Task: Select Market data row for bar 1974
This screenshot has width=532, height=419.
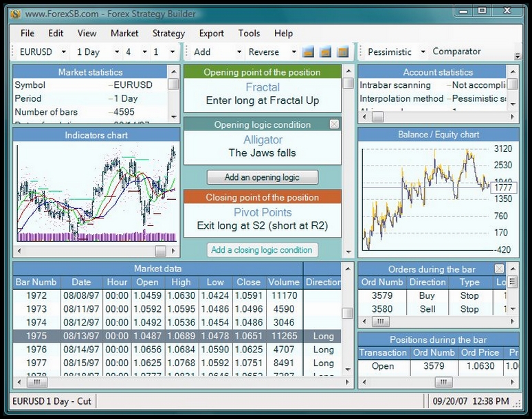Action: pyautogui.click(x=177, y=322)
